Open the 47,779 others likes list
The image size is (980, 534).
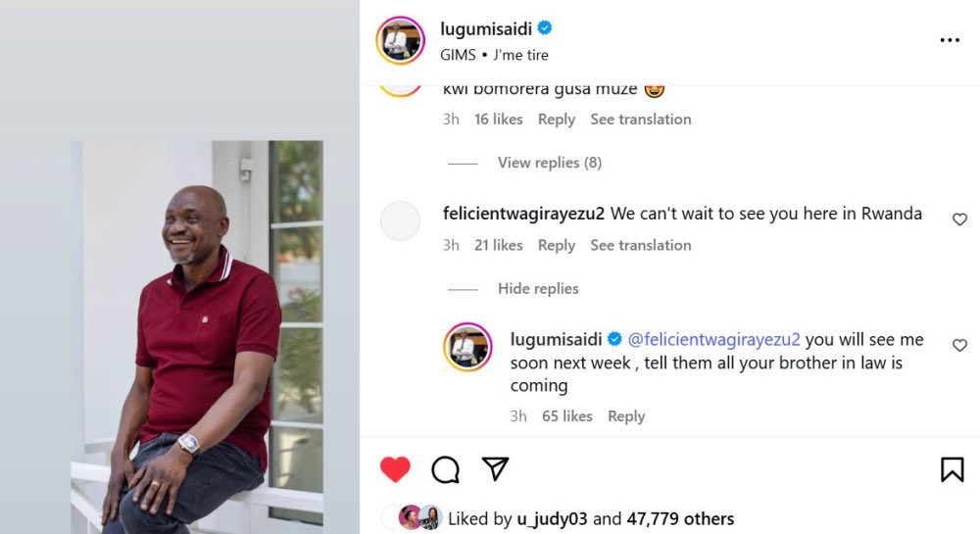677,518
